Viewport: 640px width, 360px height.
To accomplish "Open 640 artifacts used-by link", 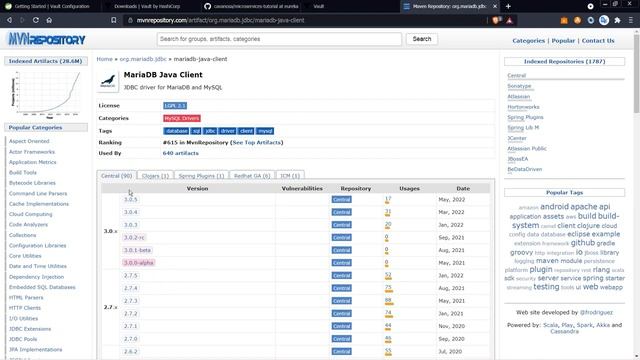I will click(180, 153).
